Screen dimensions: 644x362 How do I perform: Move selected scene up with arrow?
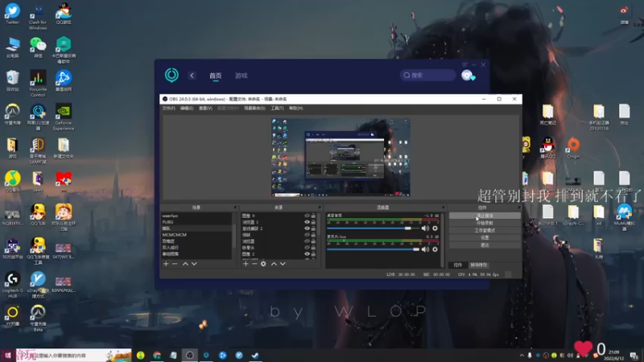click(185, 264)
